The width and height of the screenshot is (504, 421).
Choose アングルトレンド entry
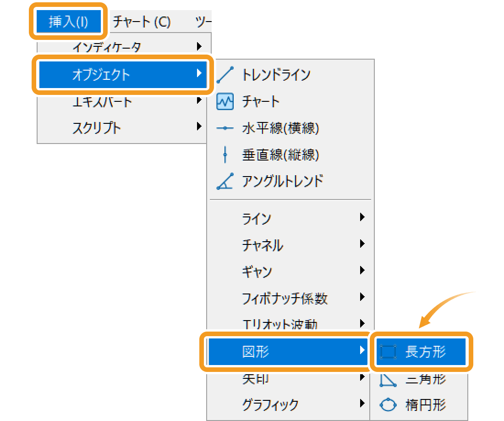[291, 182]
